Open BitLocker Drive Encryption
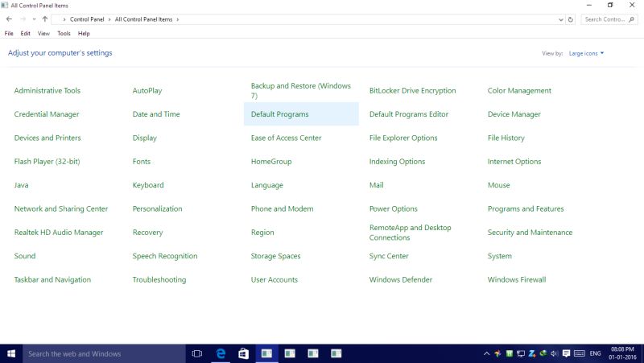Viewport: 644px width, 363px height. 412,91
